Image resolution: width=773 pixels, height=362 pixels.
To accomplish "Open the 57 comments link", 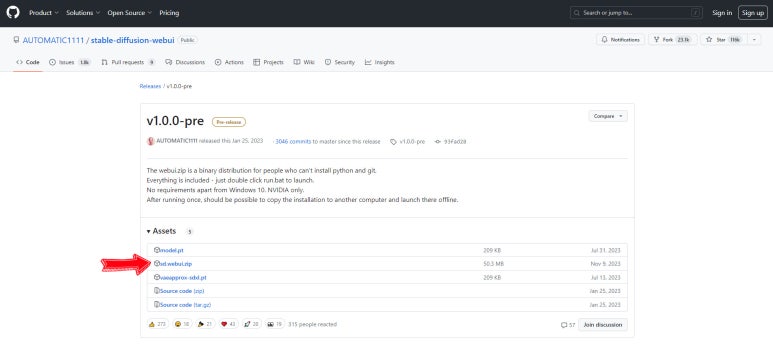I will [x=568, y=325].
